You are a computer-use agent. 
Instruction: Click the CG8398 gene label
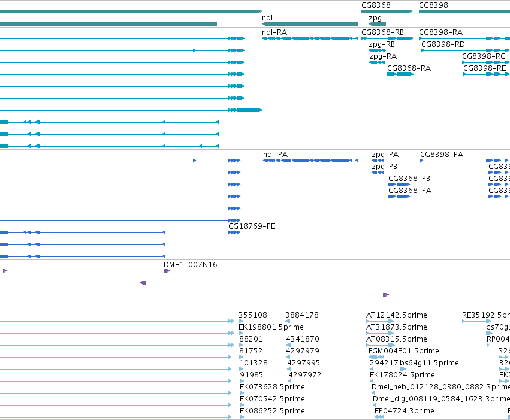tap(433, 5)
